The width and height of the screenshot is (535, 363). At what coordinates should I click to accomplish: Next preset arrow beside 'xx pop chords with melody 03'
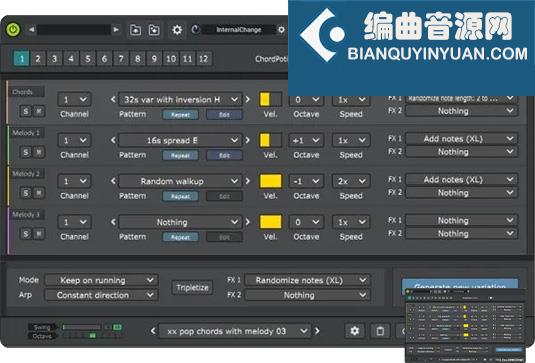pos(317,331)
